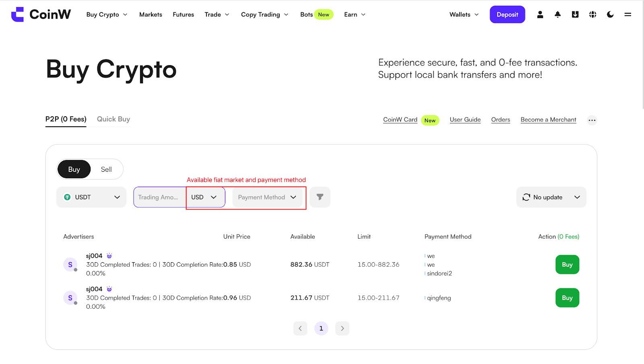Buy the 882.36 USDT offer

(567, 265)
